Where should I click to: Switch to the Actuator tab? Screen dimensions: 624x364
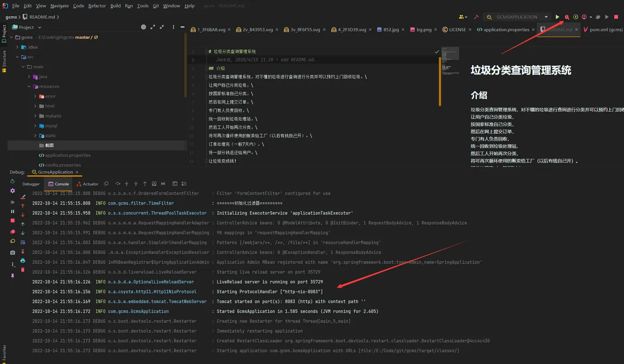[x=87, y=184]
